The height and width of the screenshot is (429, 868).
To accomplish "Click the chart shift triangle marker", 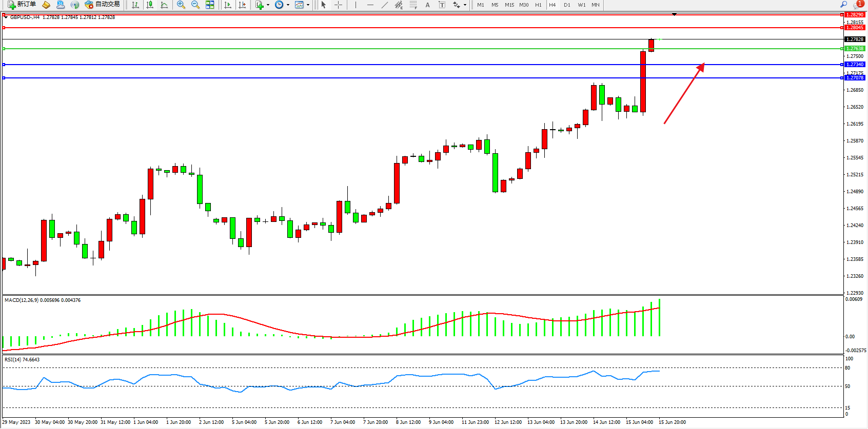I will [674, 14].
